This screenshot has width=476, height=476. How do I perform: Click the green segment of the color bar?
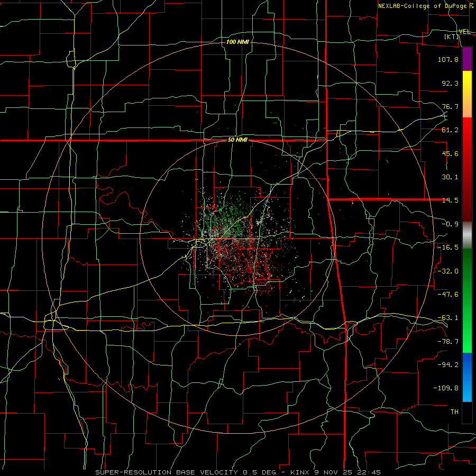click(467, 300)
